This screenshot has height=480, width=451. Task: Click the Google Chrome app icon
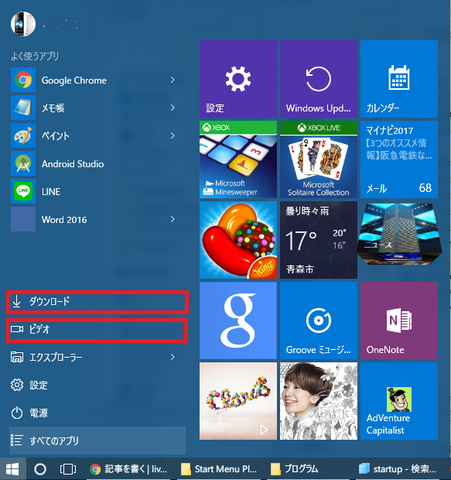23,80
